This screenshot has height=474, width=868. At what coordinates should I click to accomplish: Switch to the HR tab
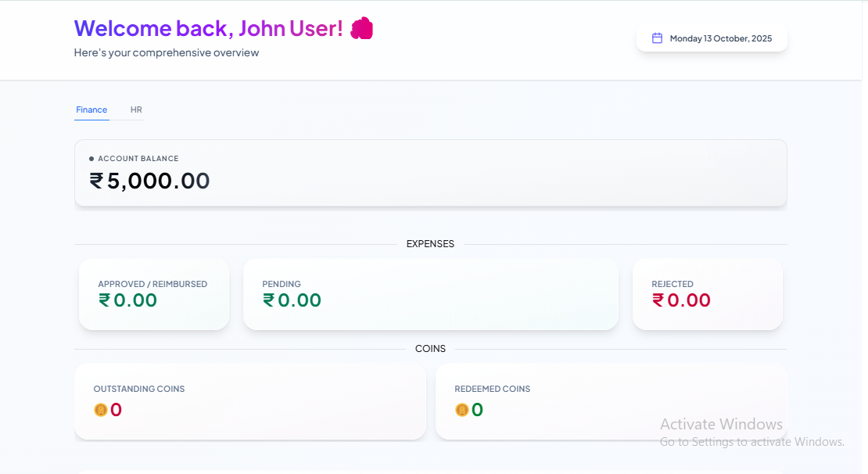(x=136, y=110)
